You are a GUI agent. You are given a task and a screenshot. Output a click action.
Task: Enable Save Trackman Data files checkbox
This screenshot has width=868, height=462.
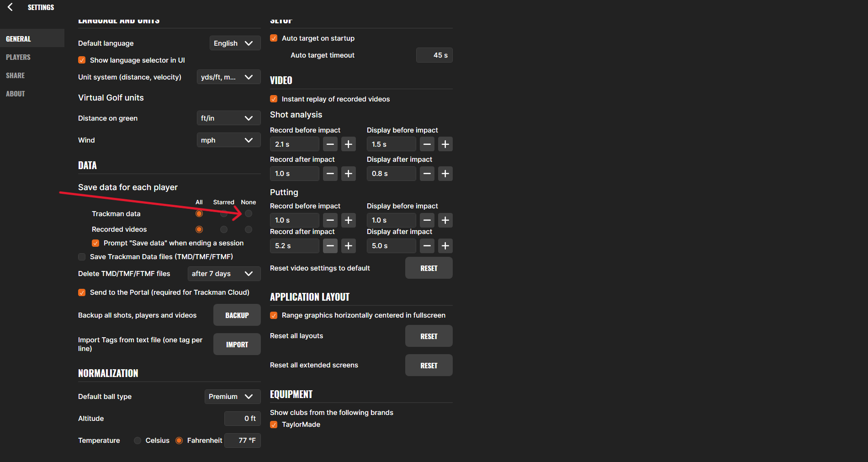tap(82, 257)
